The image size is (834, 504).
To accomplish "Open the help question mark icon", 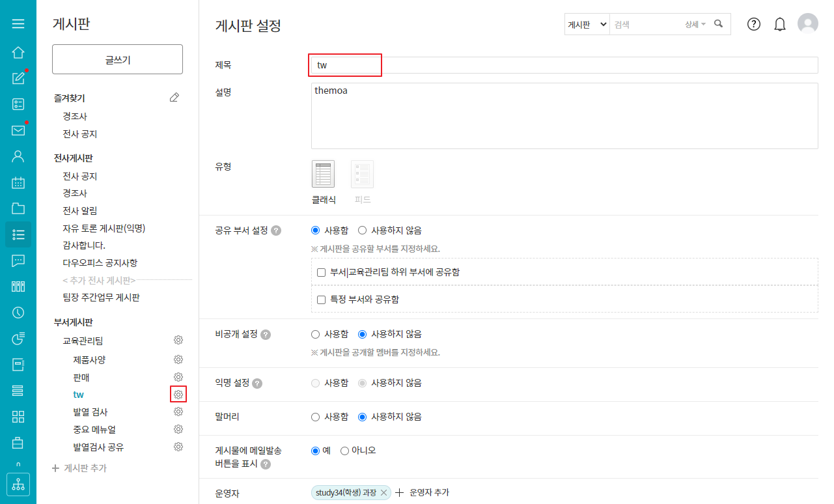I will [x=753, y=24].
